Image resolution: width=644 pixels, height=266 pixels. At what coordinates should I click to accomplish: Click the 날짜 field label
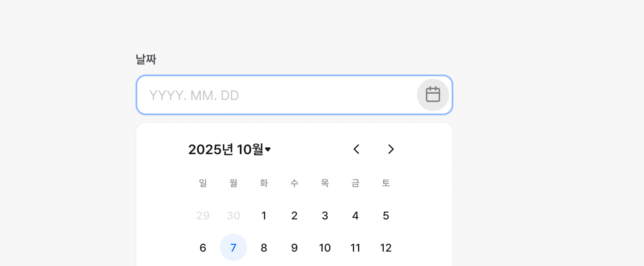click(146, 60)
